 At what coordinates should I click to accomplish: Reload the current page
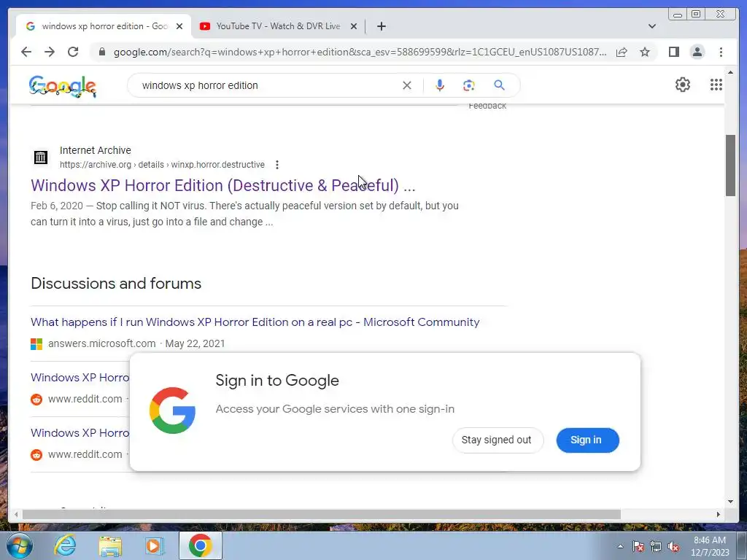(x=73, y=52)
